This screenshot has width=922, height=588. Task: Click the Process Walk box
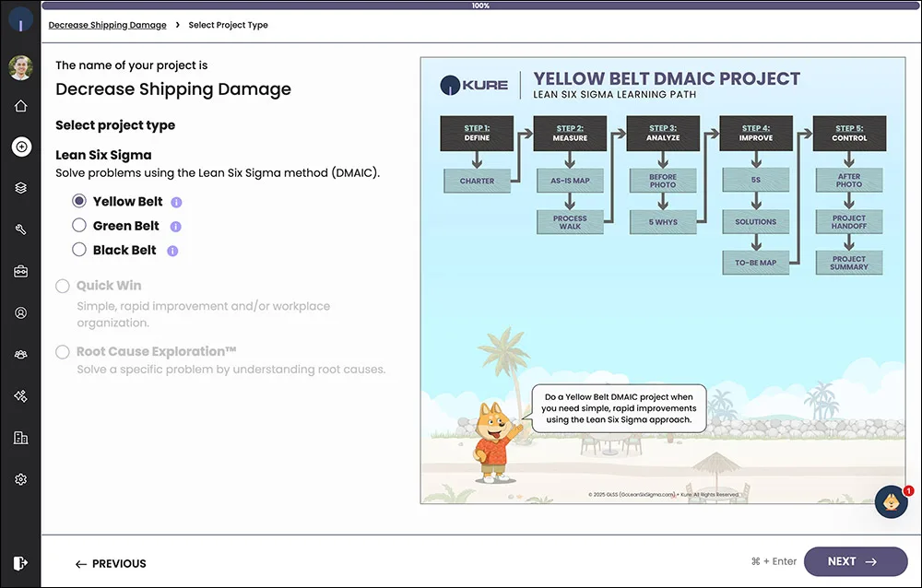pos(570,222)
